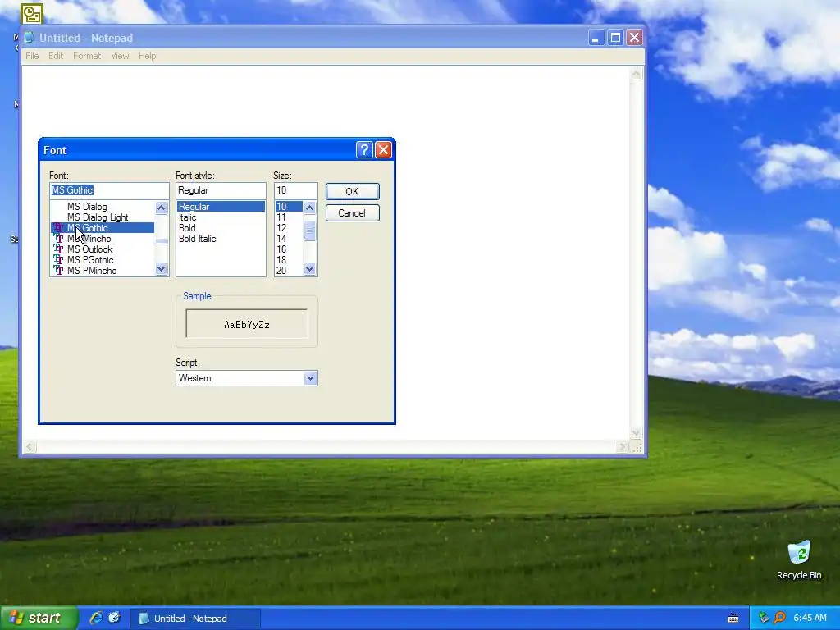Click the size list scrollbar thumb
This screenshot has width=840, height=630.
(x=309, y=232)
